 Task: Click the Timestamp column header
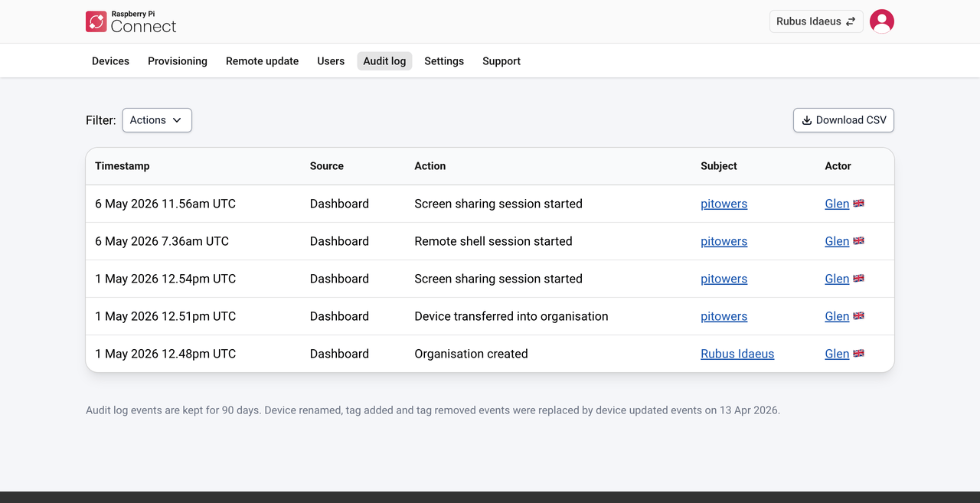(x=122, y=166)
